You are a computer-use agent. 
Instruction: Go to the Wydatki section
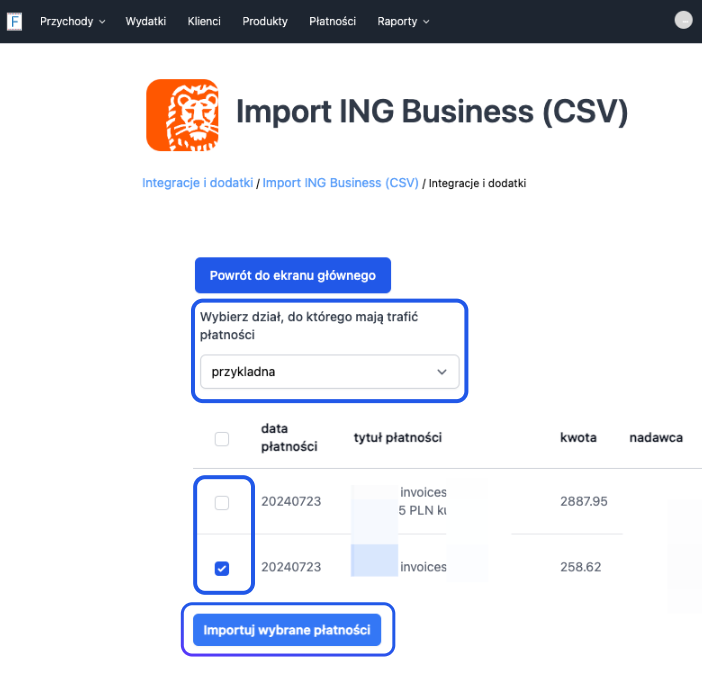coord(146,21)
